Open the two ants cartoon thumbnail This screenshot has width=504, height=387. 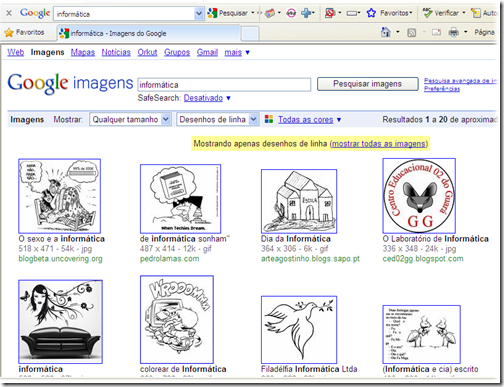coord(421,334)
